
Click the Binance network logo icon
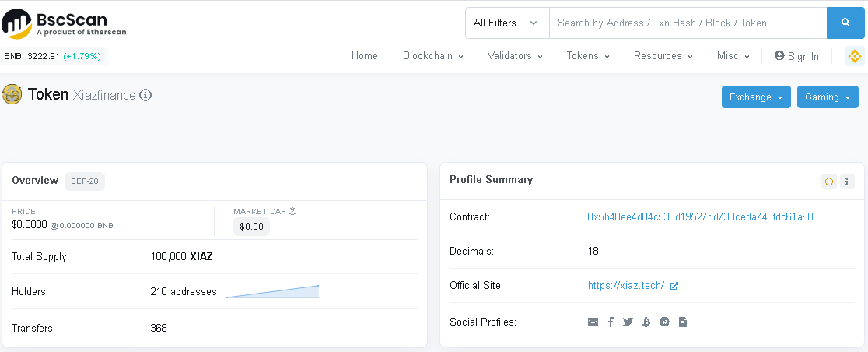[x=855, y=56]
